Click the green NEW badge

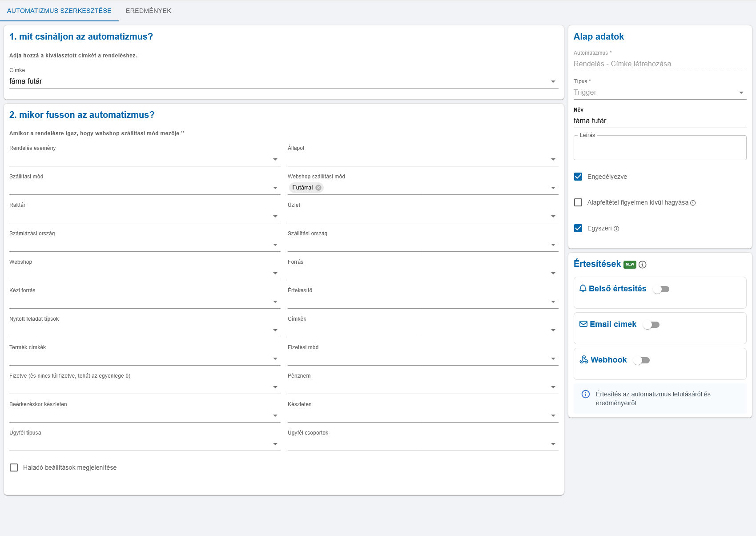coord(630,264)
